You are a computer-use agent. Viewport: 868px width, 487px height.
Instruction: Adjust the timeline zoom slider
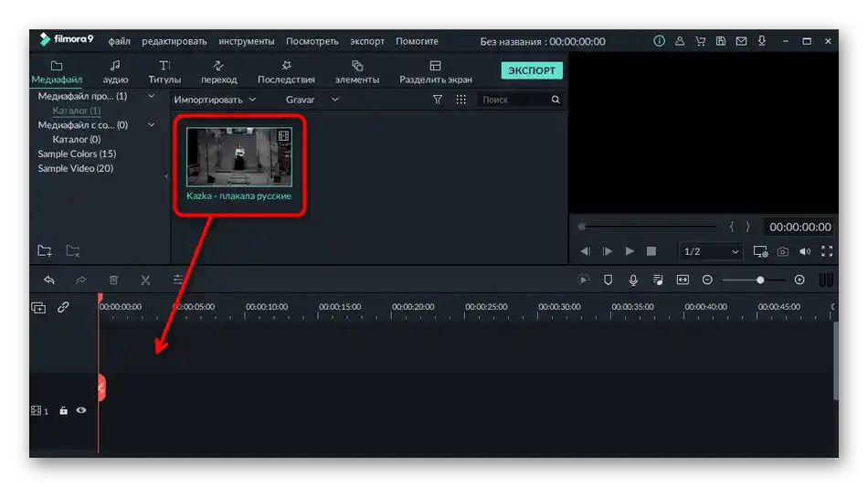coord(760,280)
